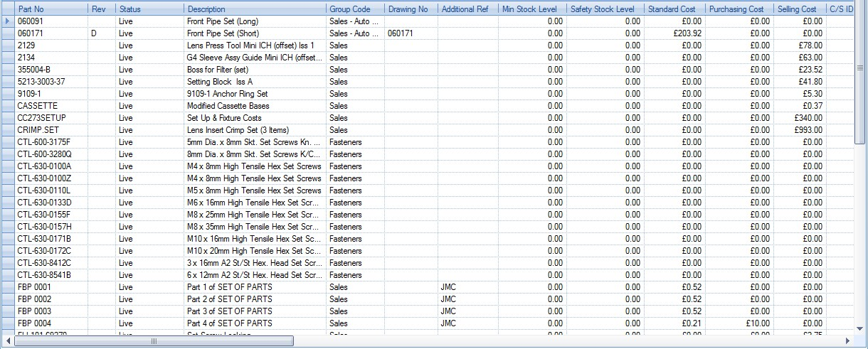Click the Standard Cost column header
Viewport: 868px width, 349px height.
click(674, 9)
